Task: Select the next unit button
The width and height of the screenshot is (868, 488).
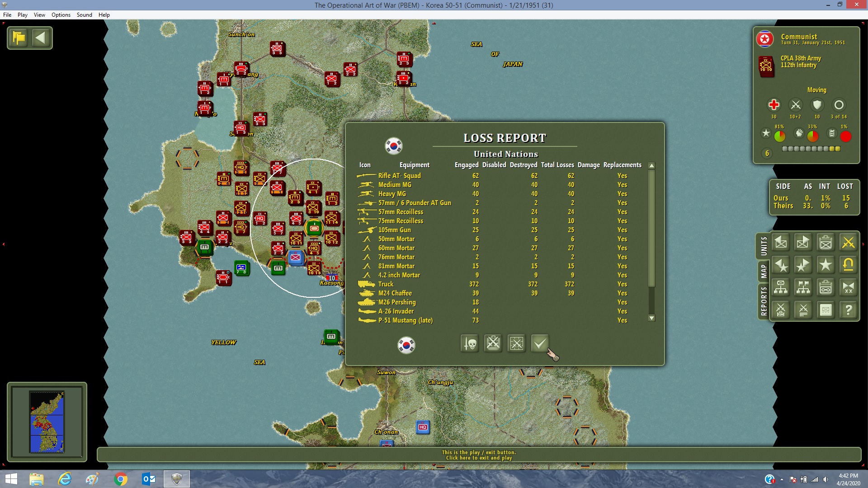Action: pos(803,243)
